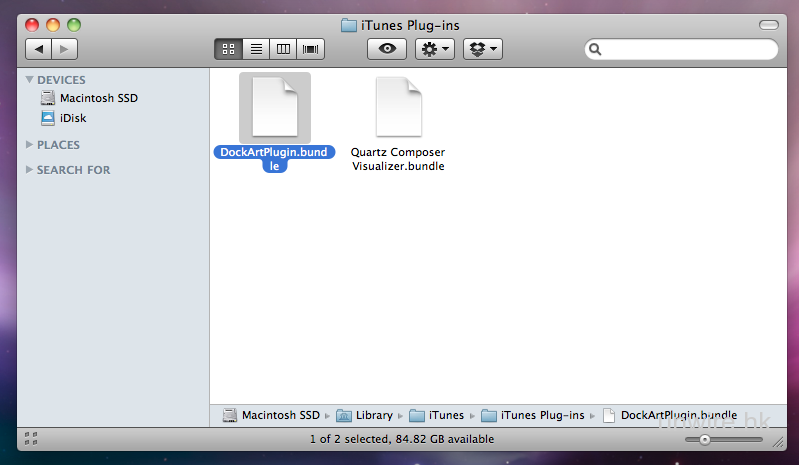
Task: Open iDisk from the sidebar
Action: (73, 118)
